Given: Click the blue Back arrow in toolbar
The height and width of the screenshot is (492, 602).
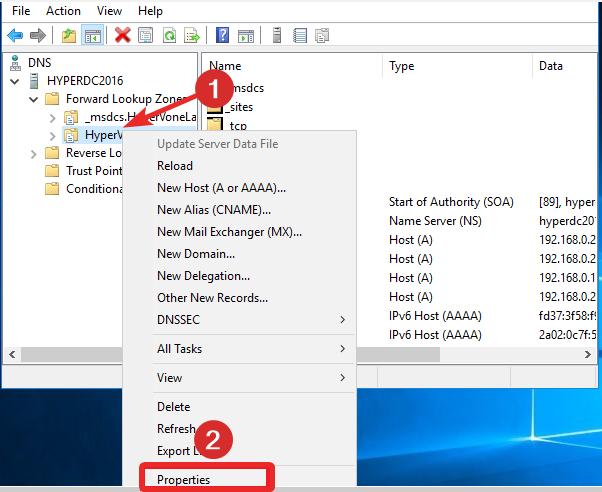Looking at the screenshot, I should pos(15,36).
